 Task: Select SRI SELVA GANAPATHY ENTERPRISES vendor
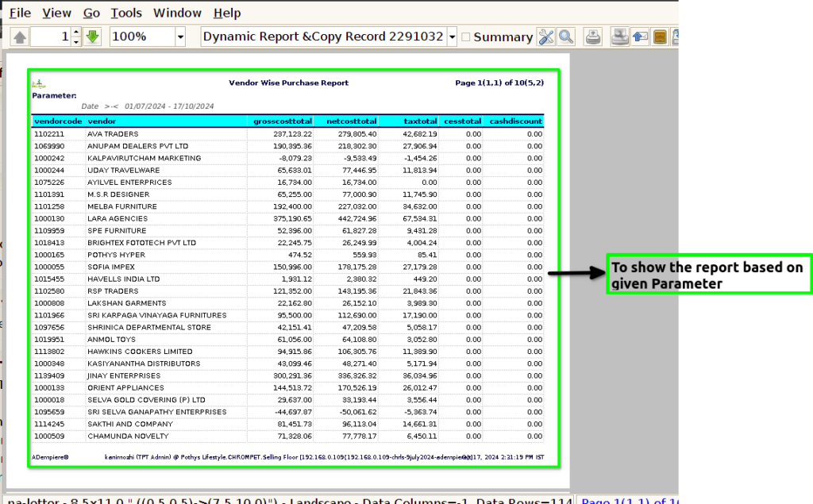point(157,412)
